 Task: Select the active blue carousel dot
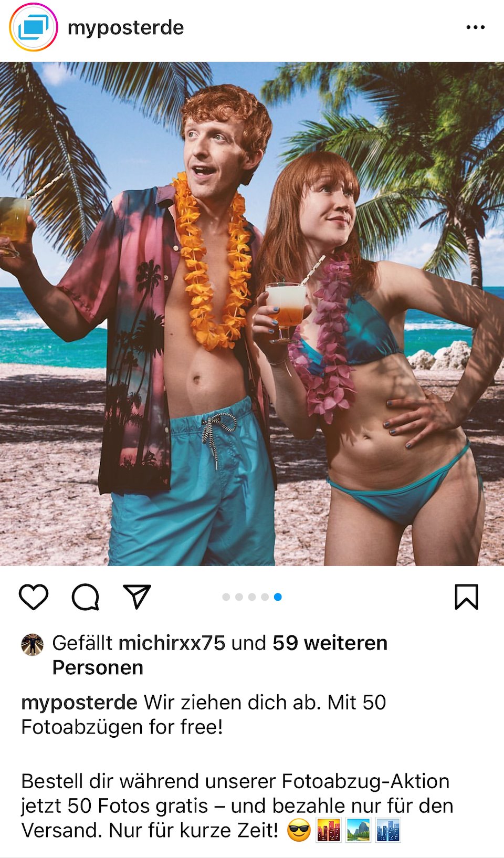point(278,597)
